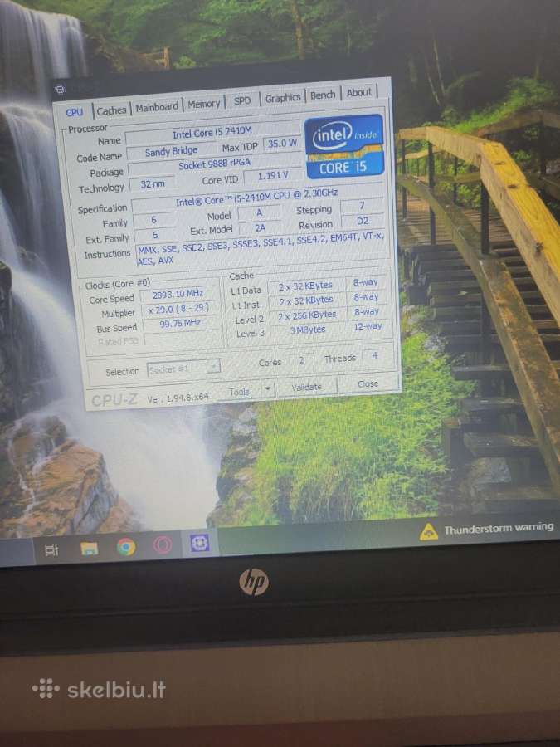Open the Mainboard tab

point(157,107)
